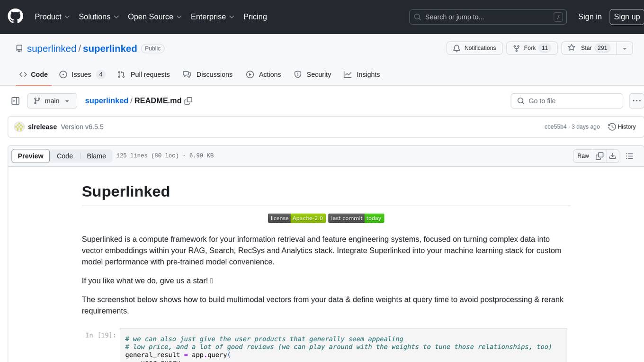
Task: Focus the Search or jump to field
Action: click(489, 17)
